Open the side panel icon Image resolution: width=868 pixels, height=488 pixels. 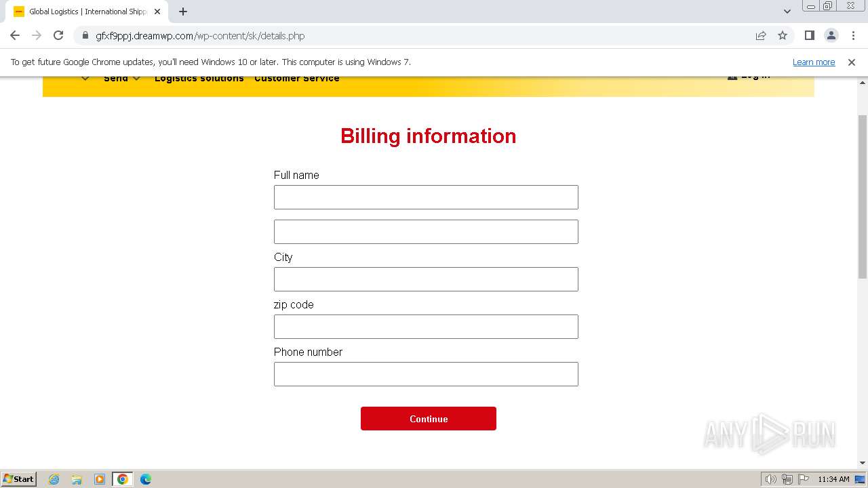click(x=809, y=35)
